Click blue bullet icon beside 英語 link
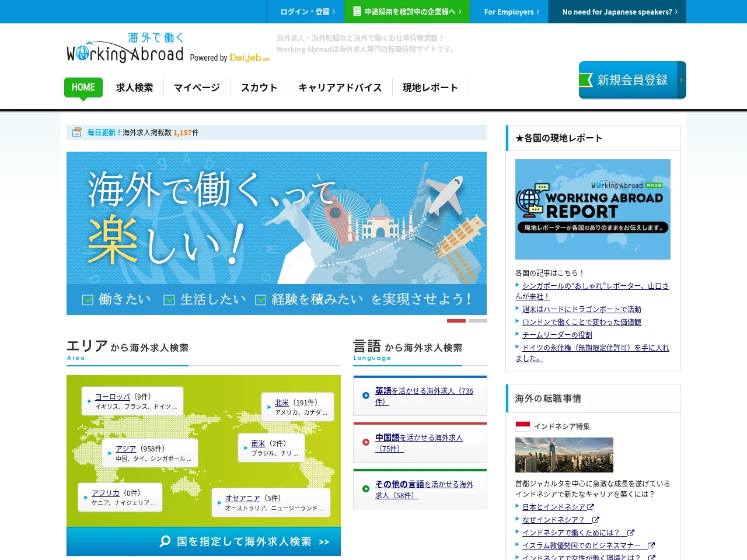This screenshot has height=560, width=747. tap(366, 395)
